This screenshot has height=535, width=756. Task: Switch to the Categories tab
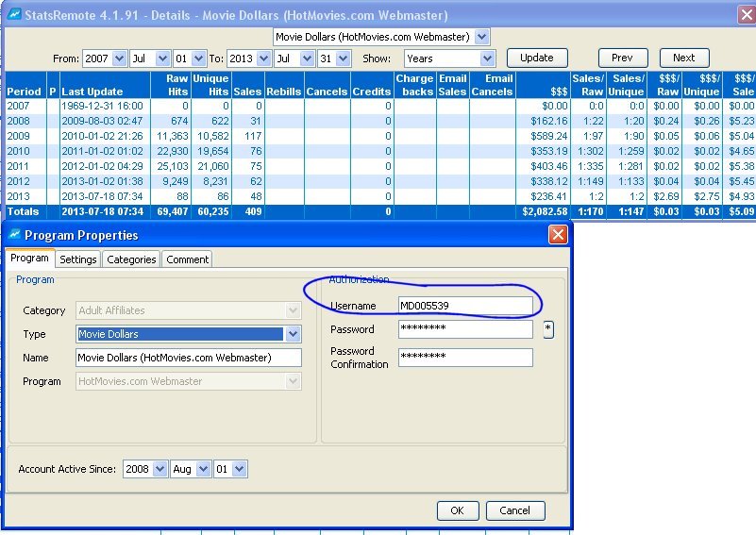[x=131, y=259]
